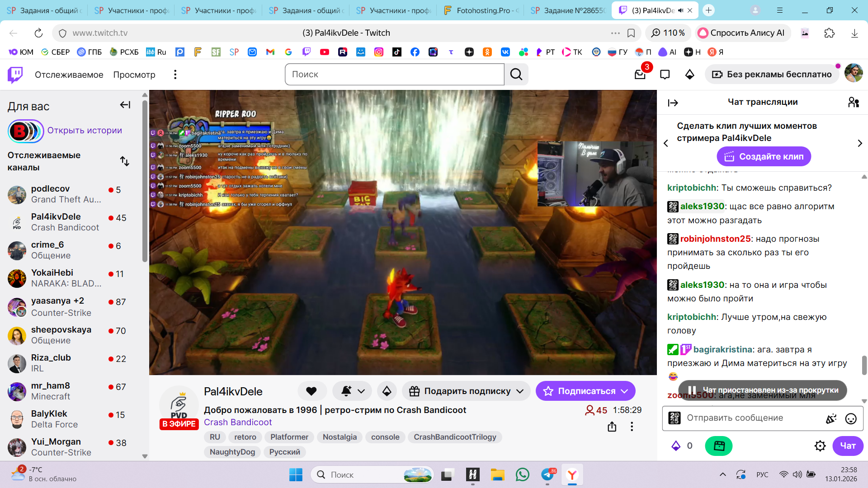Screen dimensions: 868x488
Task: Open the Crash Bandicoot category link
Action: click(x=238, y=422)
